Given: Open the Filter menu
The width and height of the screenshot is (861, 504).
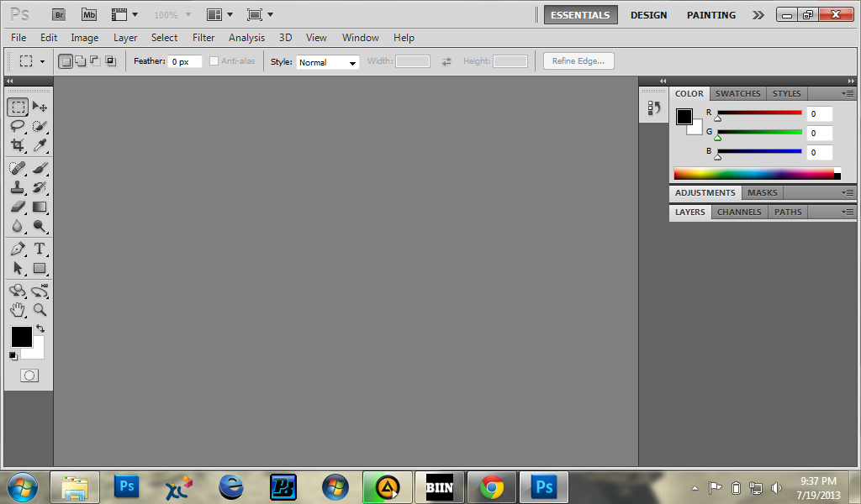Looking at the screenshot, I should coord(203,38).
